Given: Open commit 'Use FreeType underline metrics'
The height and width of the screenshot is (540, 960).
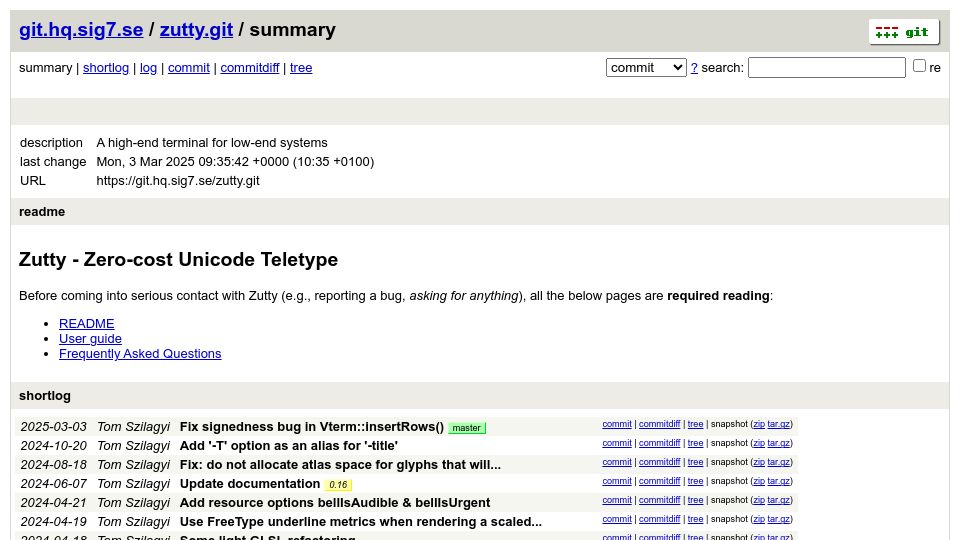Looking at the screenshot, I should pyautogui.click(x=361, y=522).
